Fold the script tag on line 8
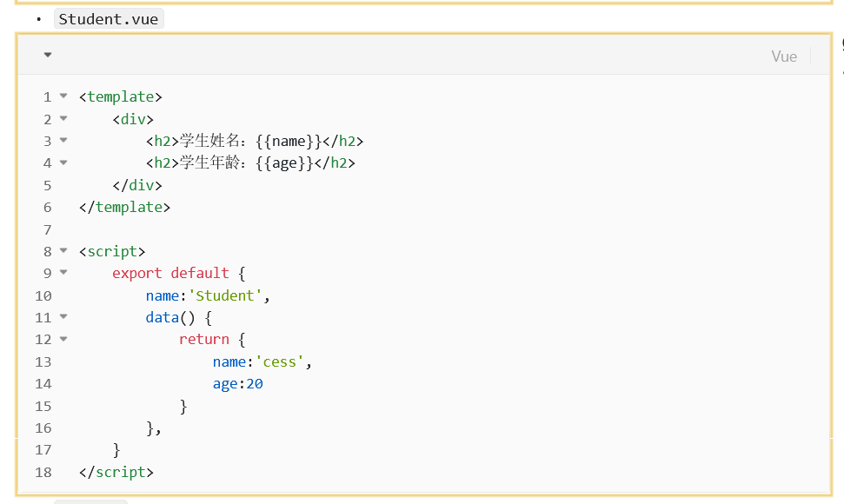Screen dimensions: 844x504 (63, 251)
